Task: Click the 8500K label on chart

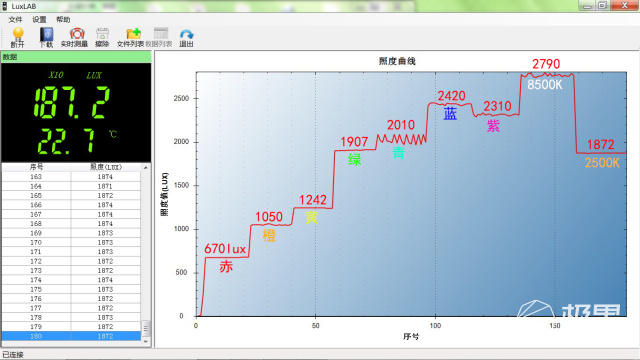Action: pos(544,84)
